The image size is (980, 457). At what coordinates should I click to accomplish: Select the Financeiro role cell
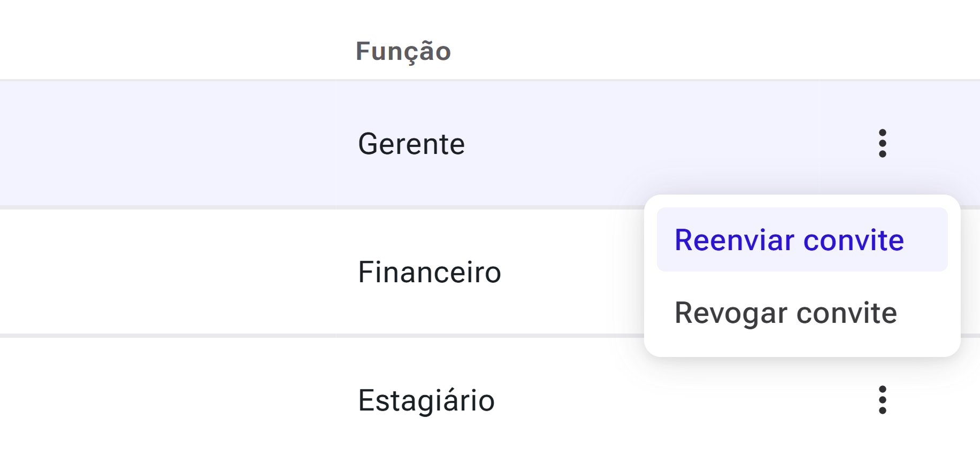tap(430, 272)
